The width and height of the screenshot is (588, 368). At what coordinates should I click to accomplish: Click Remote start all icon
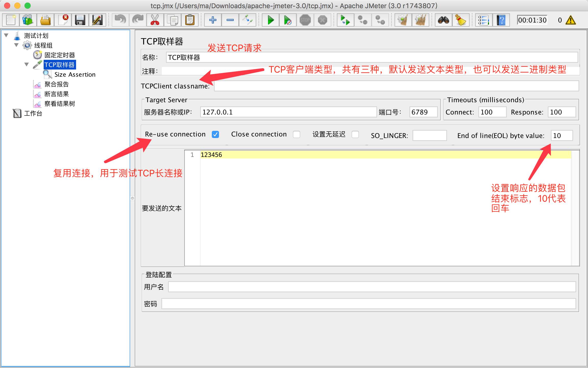point(345,20)
